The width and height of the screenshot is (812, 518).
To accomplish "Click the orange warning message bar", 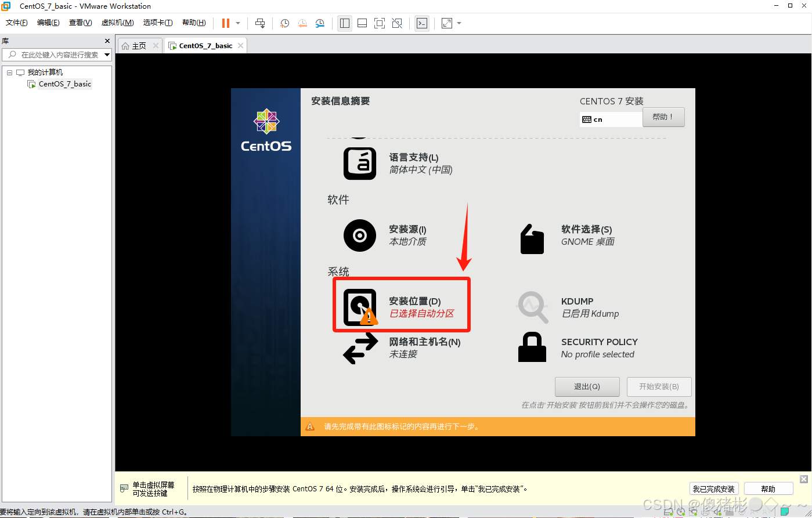I will click(x=498, y=426).
